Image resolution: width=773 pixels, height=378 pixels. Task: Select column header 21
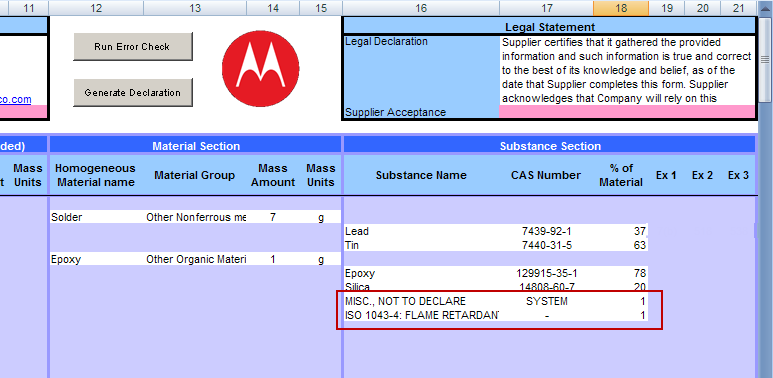coord(738,8)
